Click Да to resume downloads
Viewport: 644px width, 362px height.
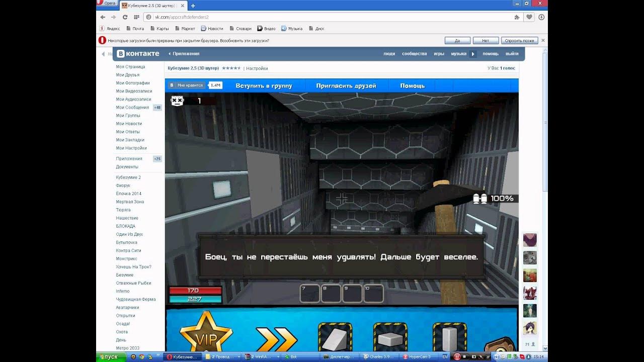pos(457,40)
